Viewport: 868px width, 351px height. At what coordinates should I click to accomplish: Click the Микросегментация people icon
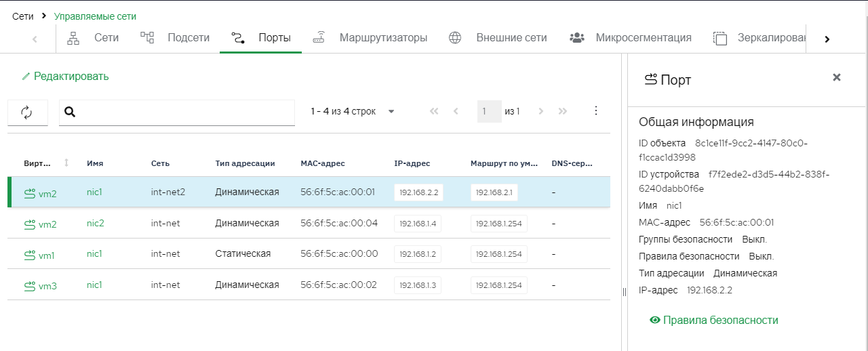pos(577,38)
